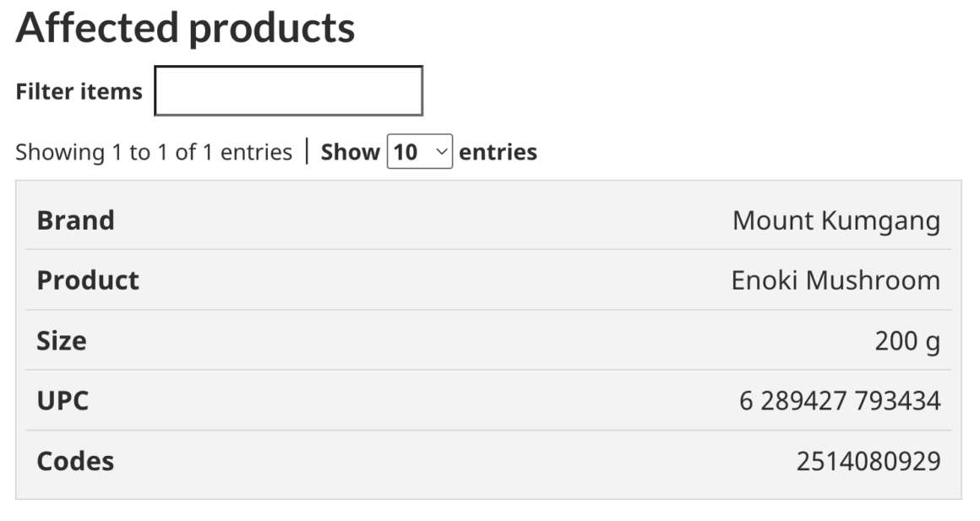Viewport: 980px width, 521px height.
Task: Select the UPC row header
Action: [63, 400]
